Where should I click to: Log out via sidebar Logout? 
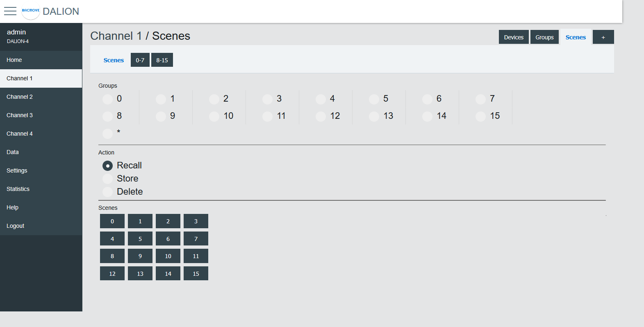click(x=16, y=226)
